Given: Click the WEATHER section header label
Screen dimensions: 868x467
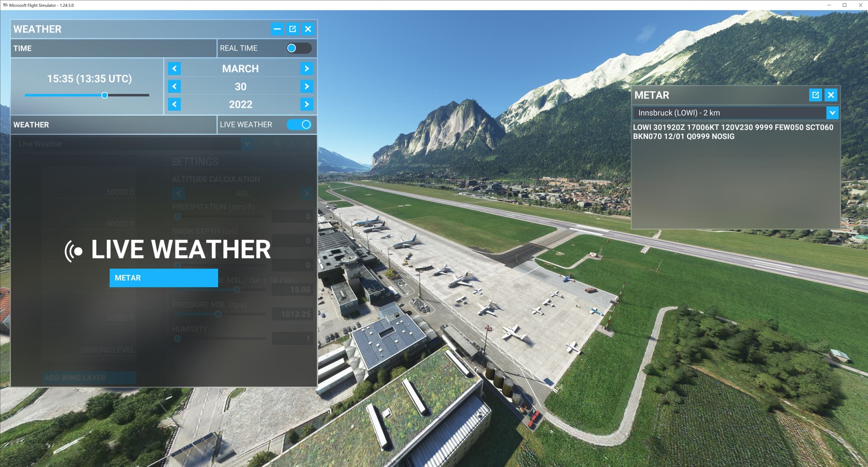Looking at the screenshot, I should coord(31,125).
